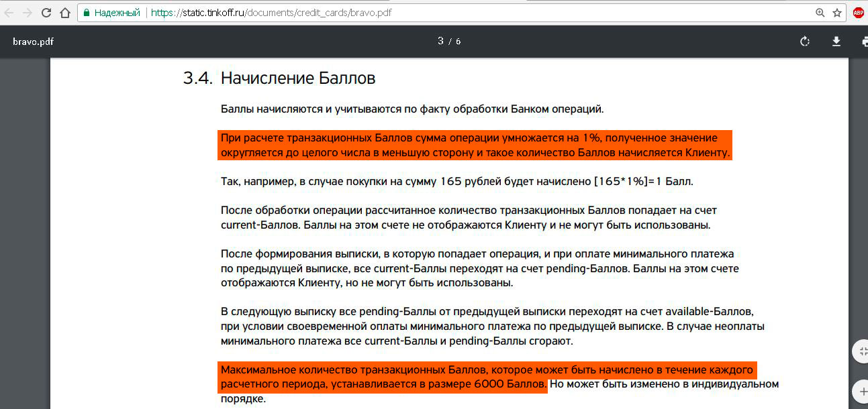Reload the current page
Screen dimensions: 868x409
[x=46, y=13]
